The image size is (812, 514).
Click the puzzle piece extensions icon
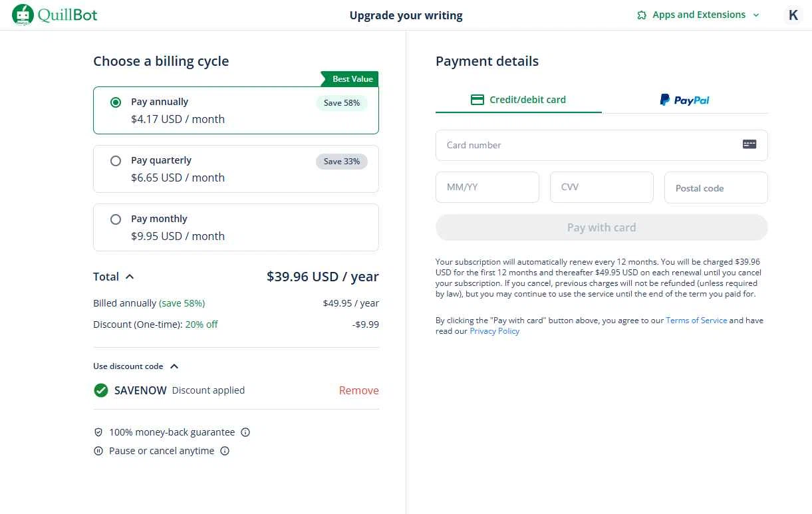pos(642,15)
